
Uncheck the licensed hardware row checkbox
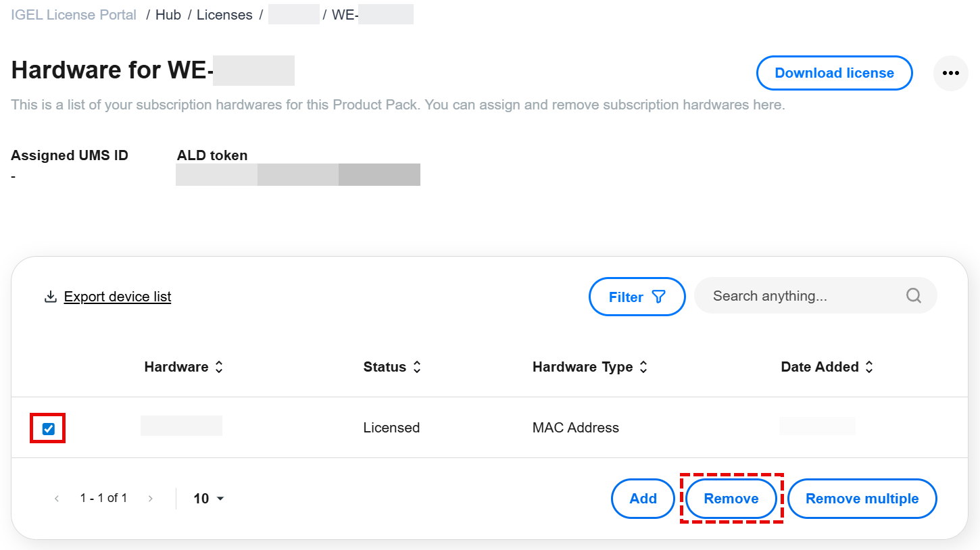pos(48,428)
